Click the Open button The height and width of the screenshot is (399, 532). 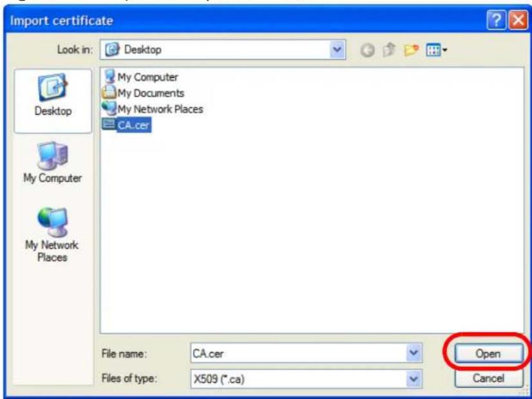click(488, 353)
